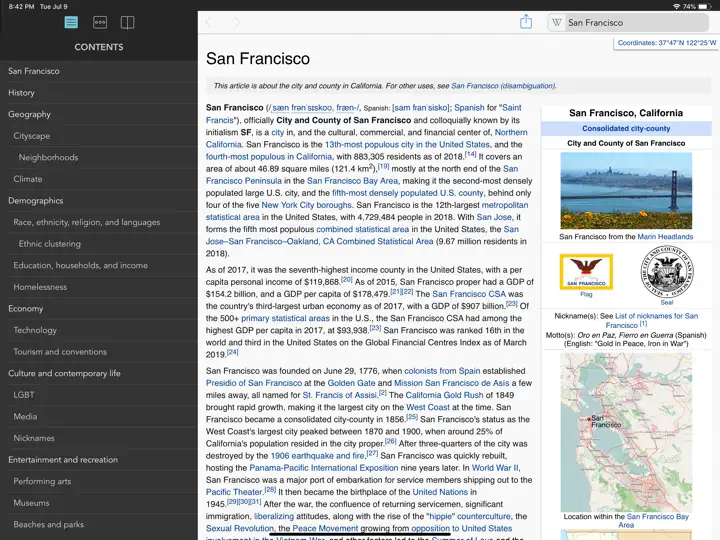Follow 13th-most populous city link

click(x=407, y=145)
